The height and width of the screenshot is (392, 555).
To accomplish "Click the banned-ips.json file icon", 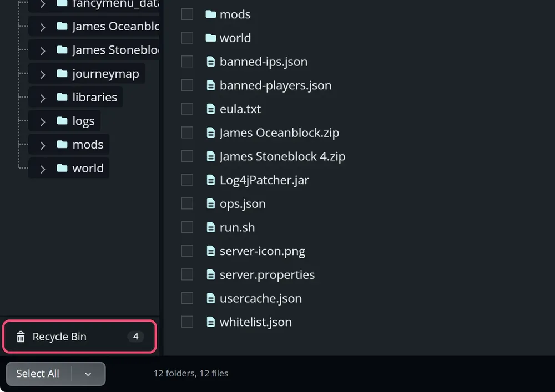I will (210, 62).
